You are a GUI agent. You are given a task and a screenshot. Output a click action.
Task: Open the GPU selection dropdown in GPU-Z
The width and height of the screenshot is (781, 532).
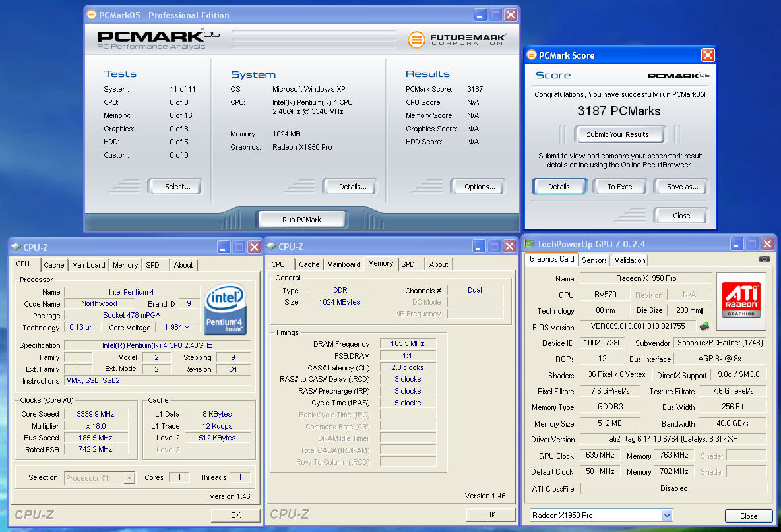click(x=667, y=516)
